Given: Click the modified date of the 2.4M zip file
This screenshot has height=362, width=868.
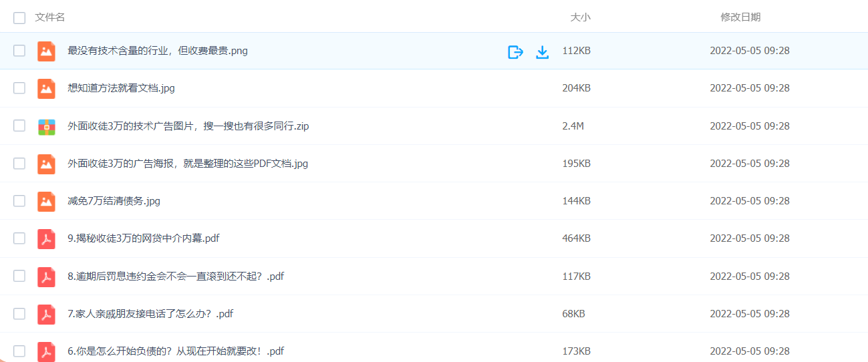Looking at the screenshot, I should tap(750, 126).
